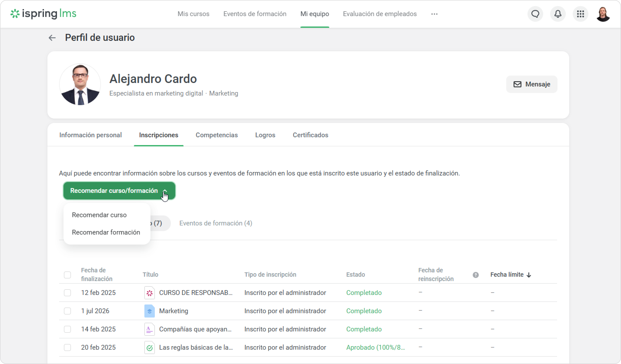Open the three-dots more menu in navigation

pos(434,14)
